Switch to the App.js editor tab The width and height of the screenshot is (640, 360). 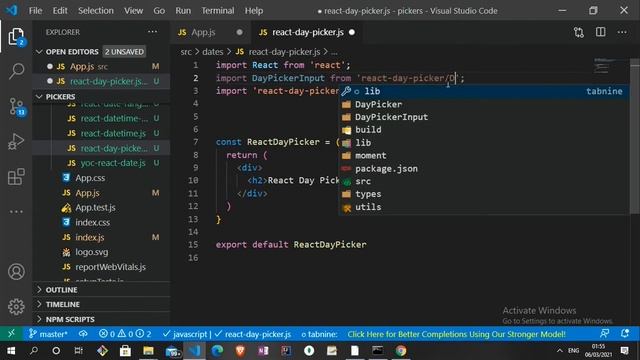pyautogui.click(x=203, y=32)
